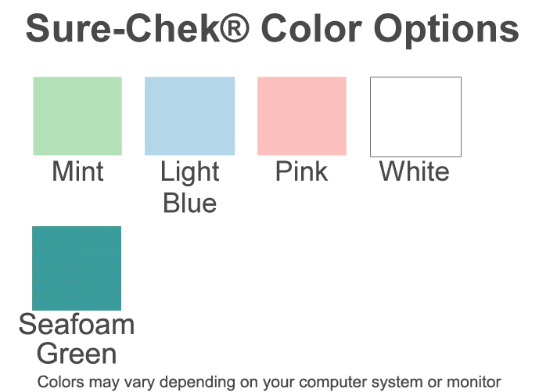539x392 pixels.
Task: Choose the Seafoam Green teal swatch
Action: (77, 268)
